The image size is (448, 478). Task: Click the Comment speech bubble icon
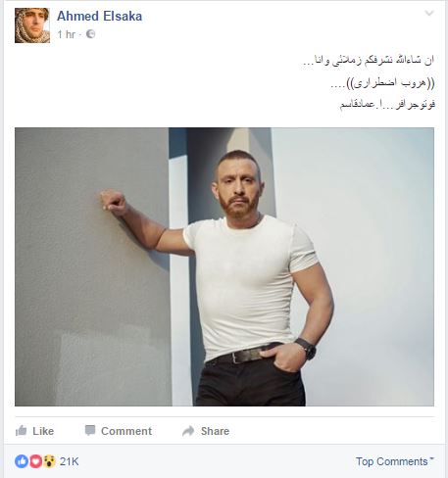point(90,430)
